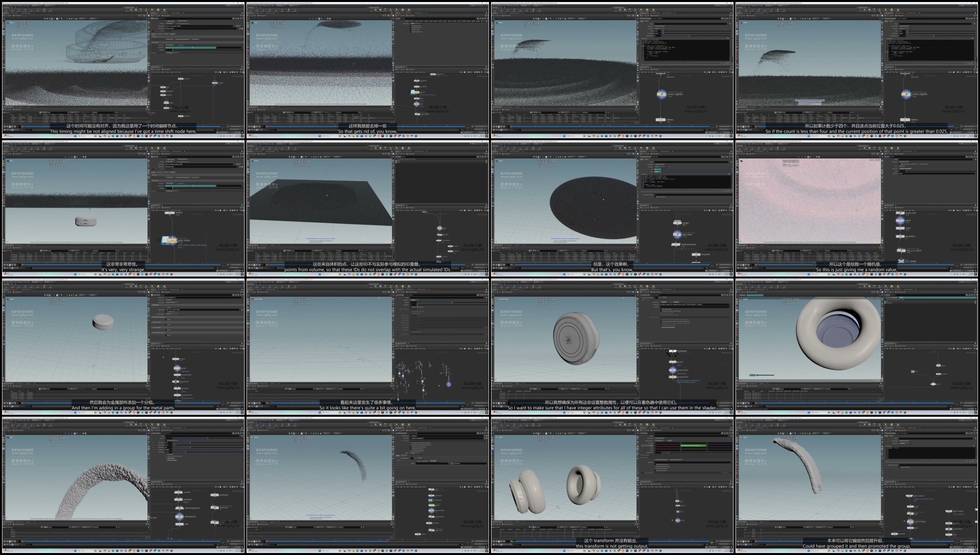Toggle first checkbox beside slider rows, sphere-arch frame
980x555 pixels.
[154, 442]
